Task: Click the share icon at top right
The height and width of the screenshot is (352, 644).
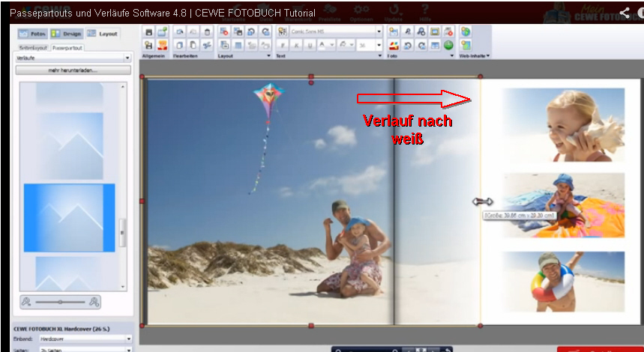Action: pyautogui.click(x=625, y=13)
